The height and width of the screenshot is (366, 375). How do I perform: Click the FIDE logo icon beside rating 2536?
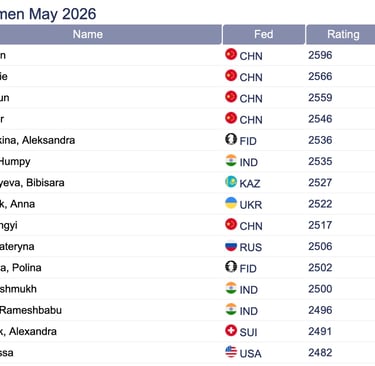point(231,139)
